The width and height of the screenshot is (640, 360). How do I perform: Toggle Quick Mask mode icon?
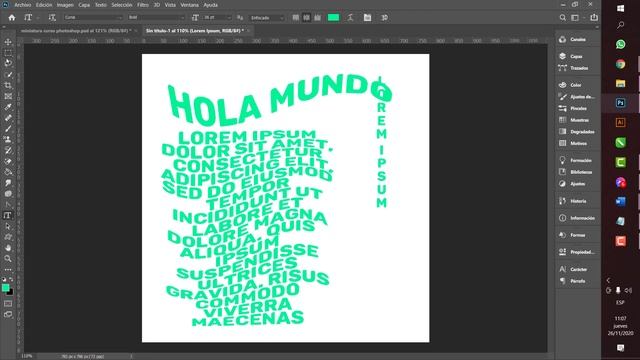[x=8, y=304]
